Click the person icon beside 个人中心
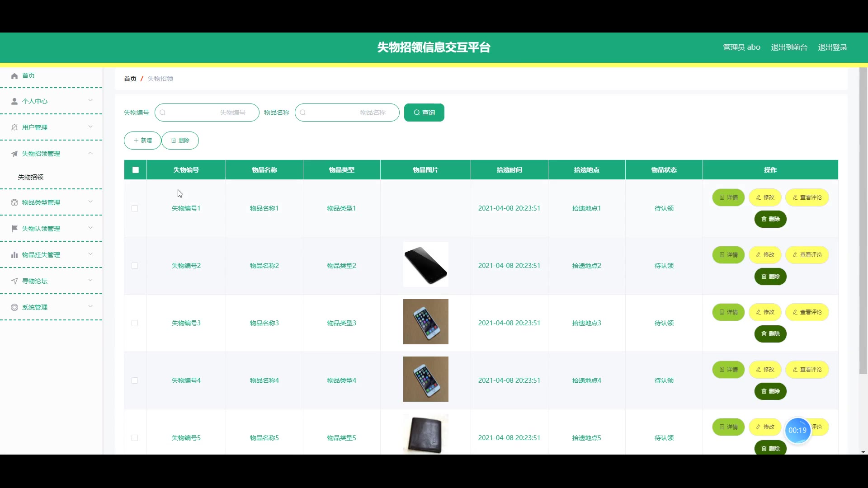The width and height of the screenshot is (868, 488). pos(14,102)
